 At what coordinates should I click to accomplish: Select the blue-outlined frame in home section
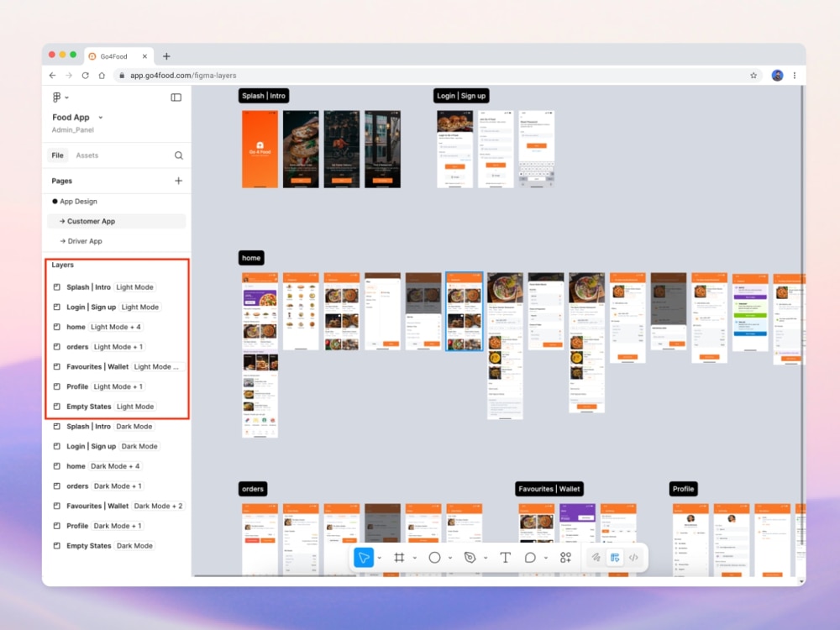click(x=465, y=312)
